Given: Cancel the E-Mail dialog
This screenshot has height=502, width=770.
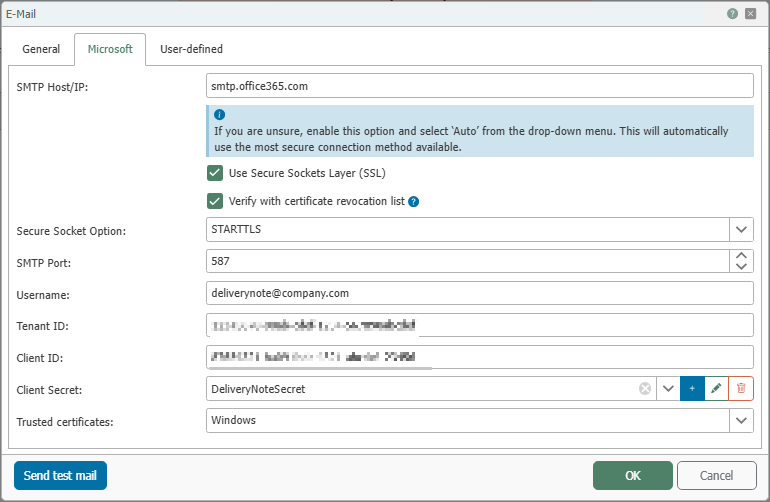Looking at the screenshot, I should point(716,475).
